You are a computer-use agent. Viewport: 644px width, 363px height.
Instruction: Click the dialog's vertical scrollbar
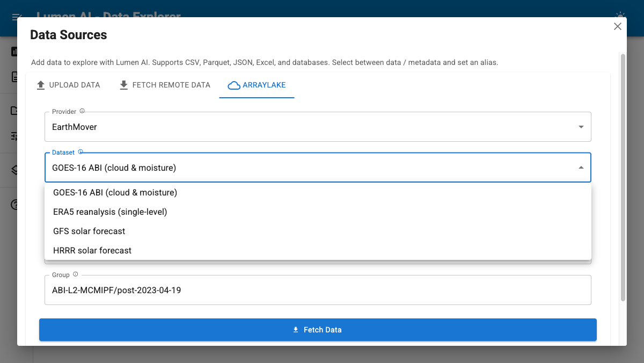(x=623, y=177)
